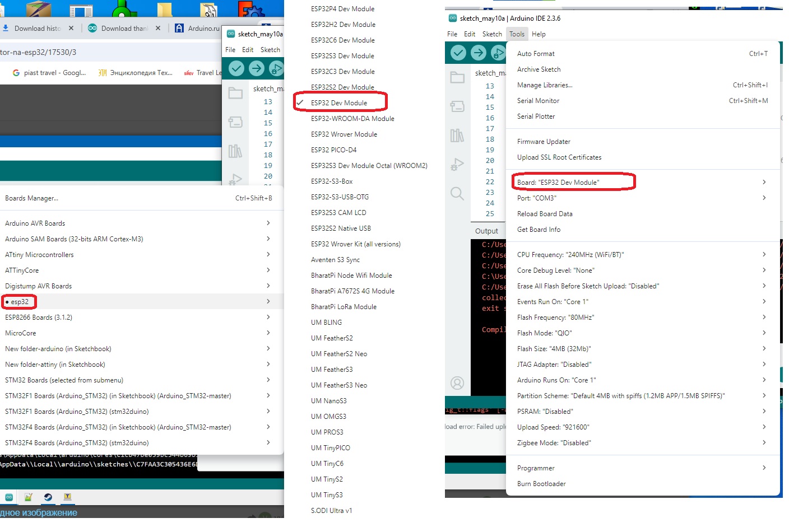Select ESP32S3 Dev Module board
Viewport: 789px width, 532px height.
(342, 56)
